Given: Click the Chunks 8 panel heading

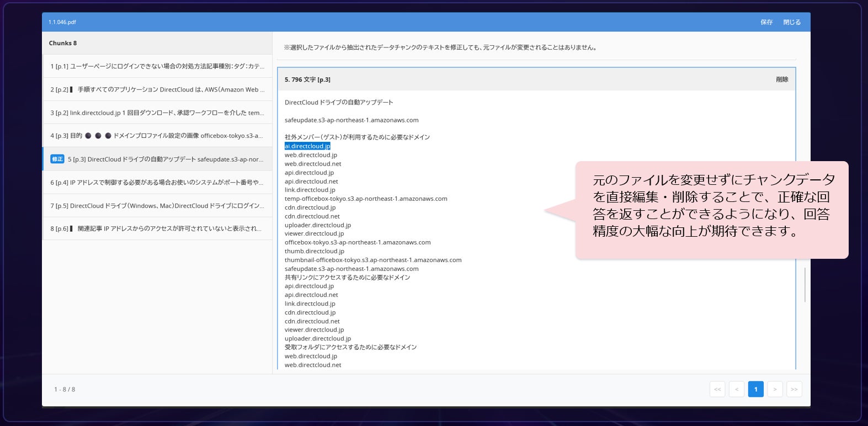Looking at the screenshot, I should pyautogui.click(x=63, y=43).
